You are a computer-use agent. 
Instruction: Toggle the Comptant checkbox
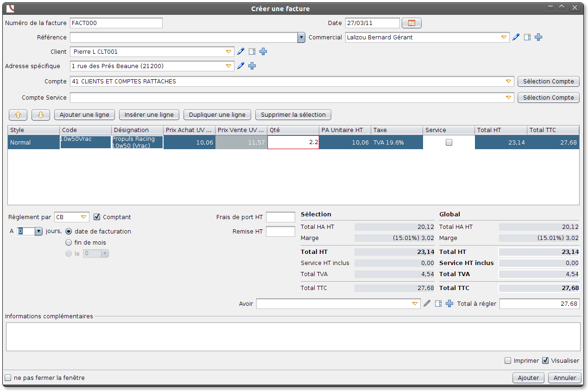97,217
